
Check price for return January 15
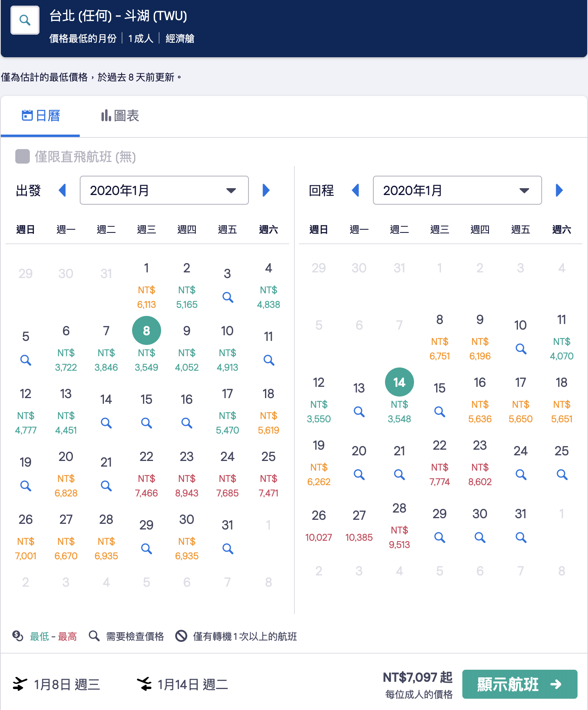[x=440, y=412]
